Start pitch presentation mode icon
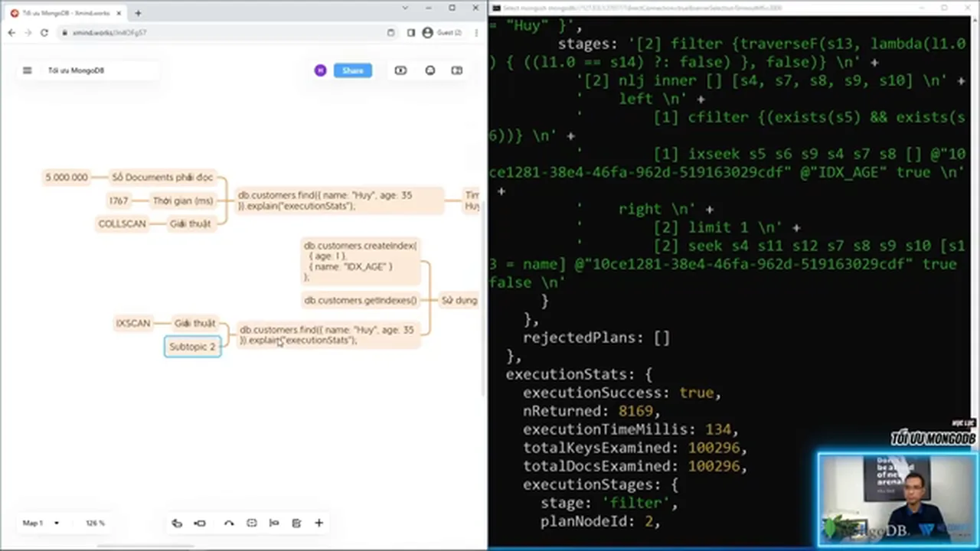 [400, 70]
